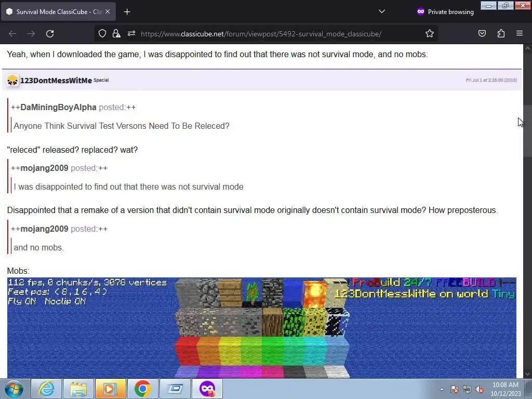Reload the current forum page
The height and width of the screenshot is (399, 532).
coord(50,34)
